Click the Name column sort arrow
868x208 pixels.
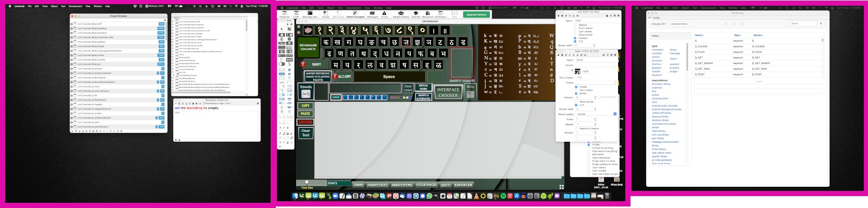click(x=703, y=35)
